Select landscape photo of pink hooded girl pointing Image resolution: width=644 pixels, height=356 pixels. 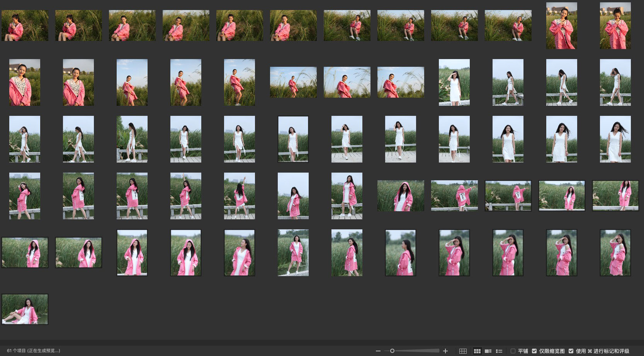[454, 196]
